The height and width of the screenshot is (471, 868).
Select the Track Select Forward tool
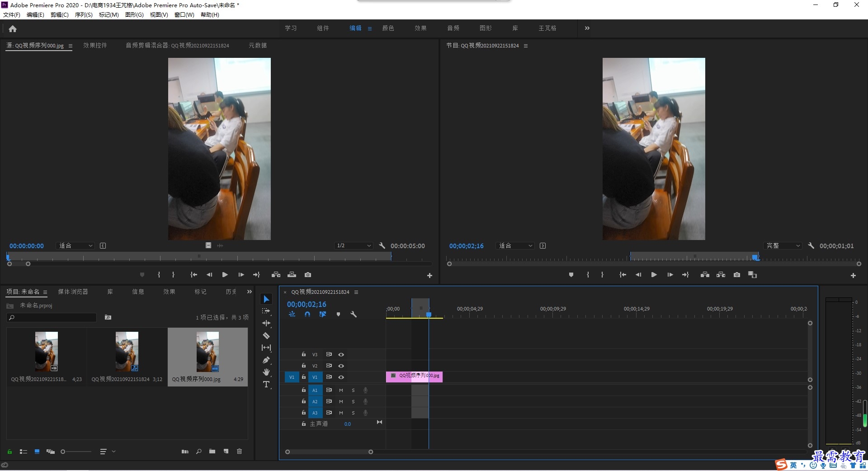pos(266,311)
